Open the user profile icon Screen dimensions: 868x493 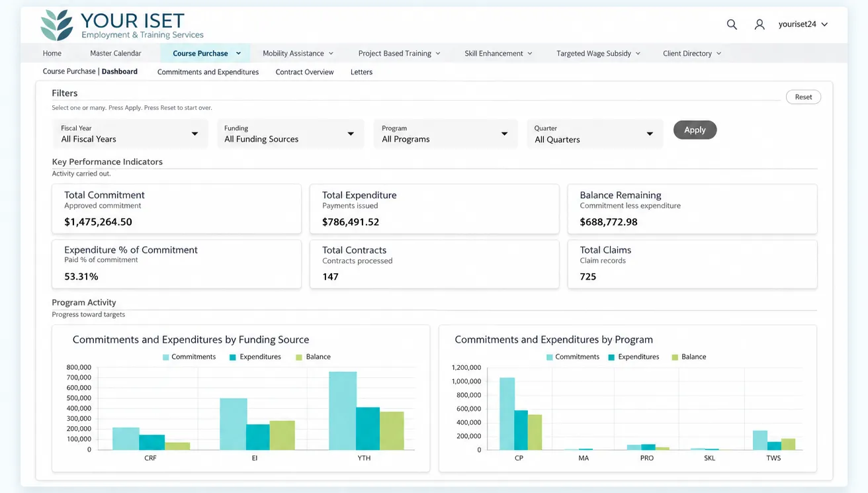759,24
